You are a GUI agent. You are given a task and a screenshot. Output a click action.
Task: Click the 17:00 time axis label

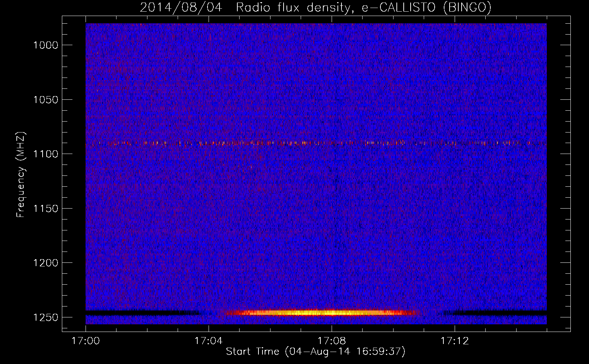[x=86, y=341]
